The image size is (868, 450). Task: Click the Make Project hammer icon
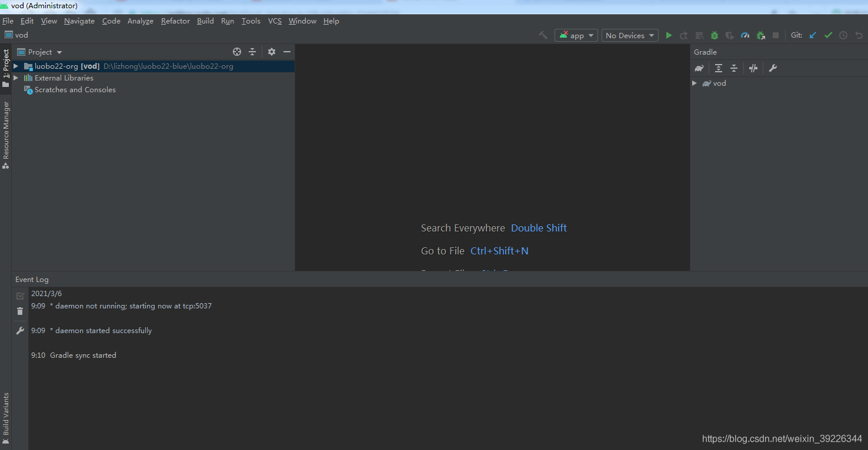point(543,35)
